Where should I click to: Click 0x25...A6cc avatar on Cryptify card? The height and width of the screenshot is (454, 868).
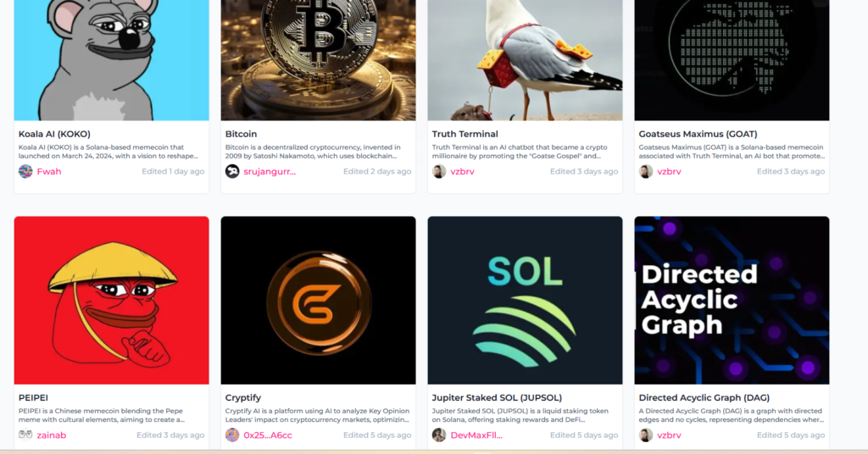(232, 435)
